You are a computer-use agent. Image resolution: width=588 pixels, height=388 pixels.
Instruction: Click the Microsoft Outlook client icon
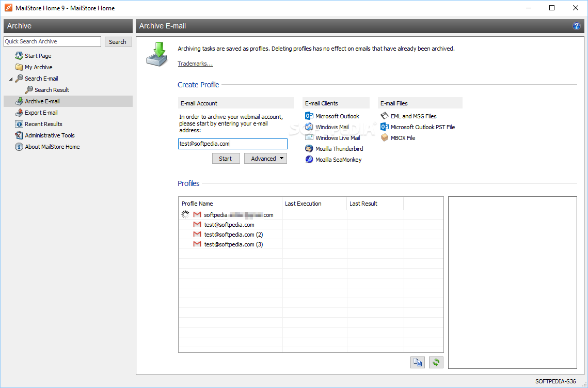(309, 116)
